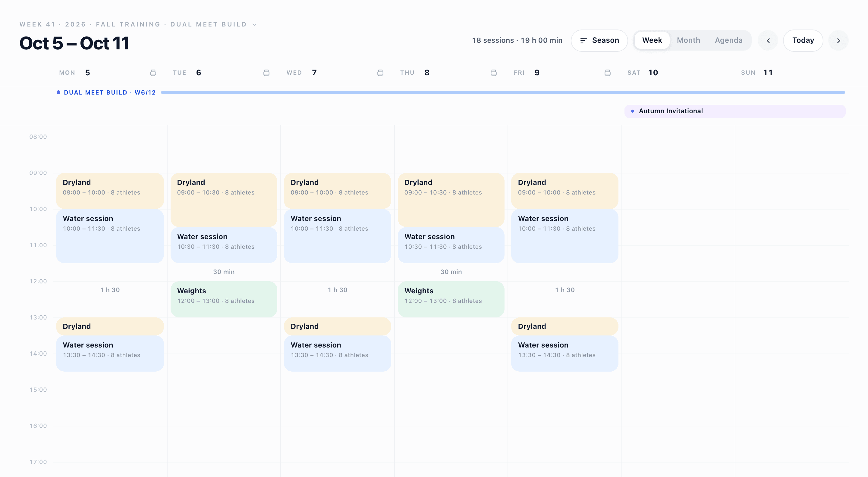868x477 pixels.
Task: Switch to Week view
Action: click(x=652, y=40)
